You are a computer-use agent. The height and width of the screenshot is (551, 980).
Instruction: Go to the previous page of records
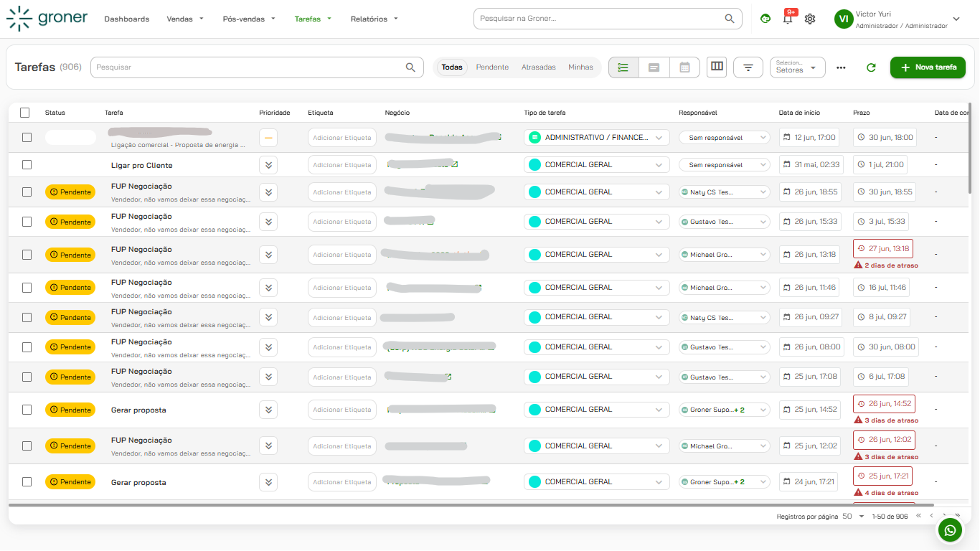click(931, 516)
